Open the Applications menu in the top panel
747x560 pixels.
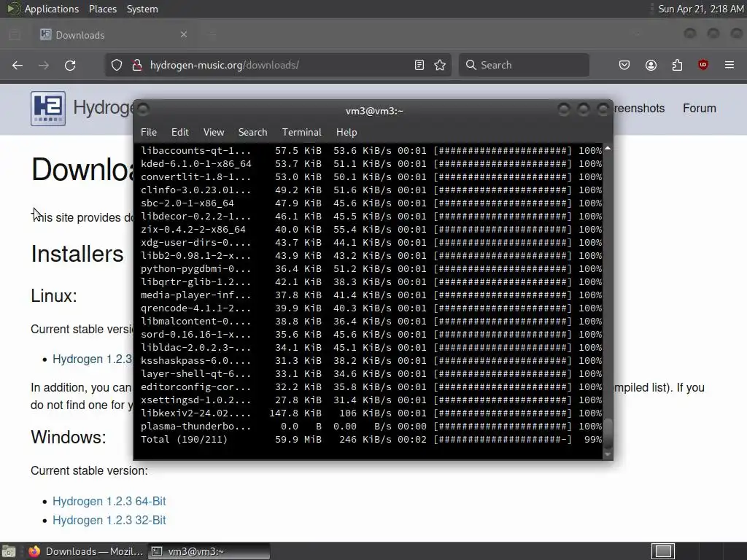click(x=52, y=9)
